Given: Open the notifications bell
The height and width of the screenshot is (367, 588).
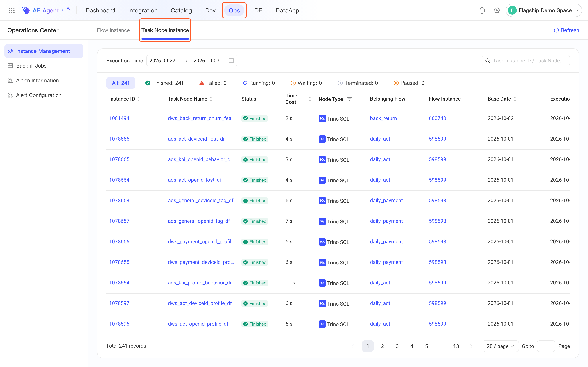Looking at the screenshot, I should pyautogui.click(x=482, y=10).
